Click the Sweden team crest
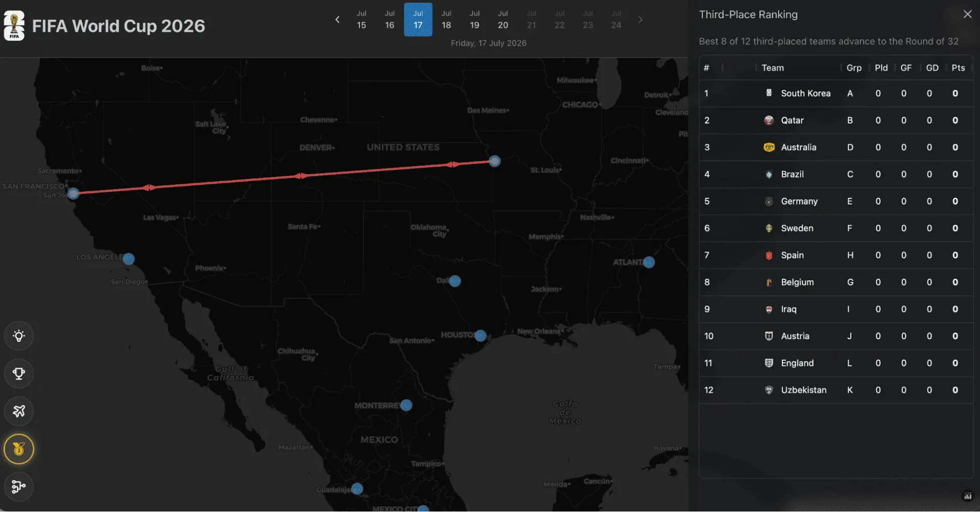 tap(769, 228)
